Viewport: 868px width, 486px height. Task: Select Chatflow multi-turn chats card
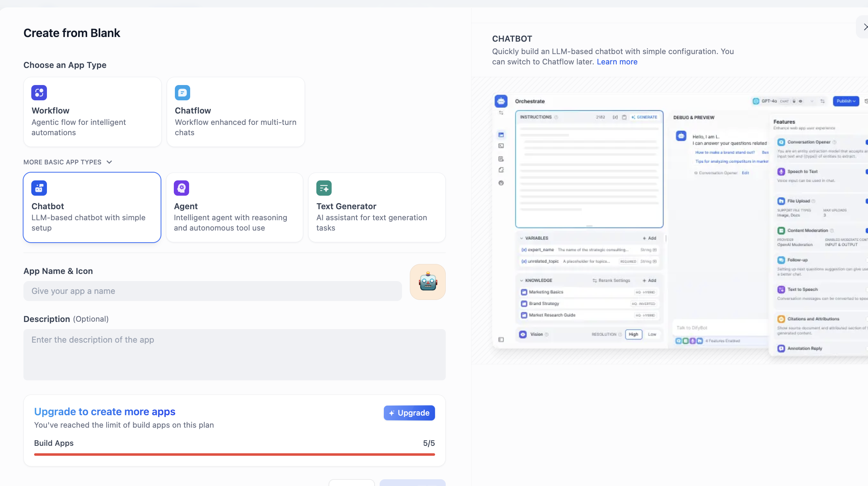point(236,112)
